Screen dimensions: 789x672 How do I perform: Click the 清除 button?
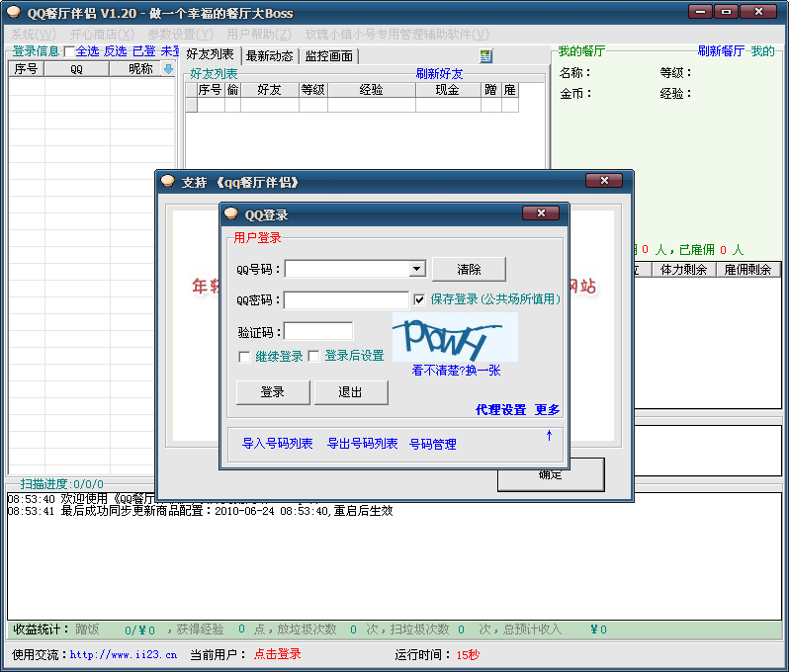[x=469, y=269]
